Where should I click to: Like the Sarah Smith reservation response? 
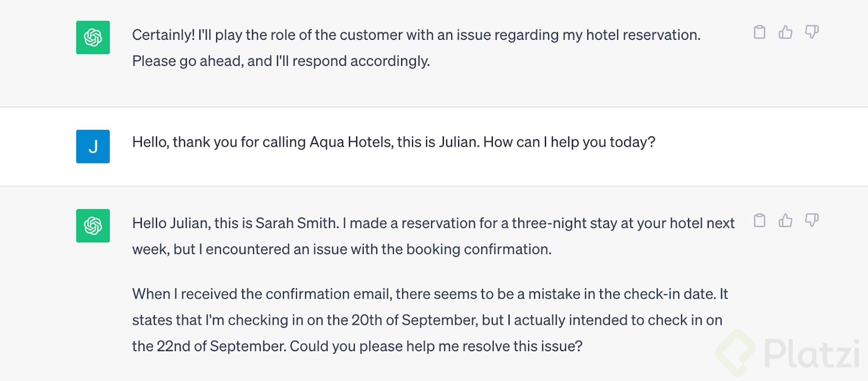(786, 220)
